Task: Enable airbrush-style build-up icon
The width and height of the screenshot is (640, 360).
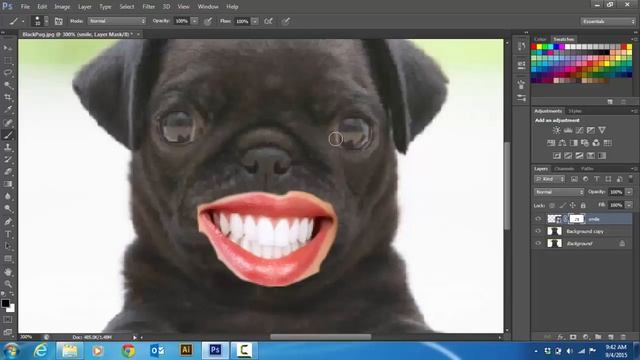Action: coord(268,21)
